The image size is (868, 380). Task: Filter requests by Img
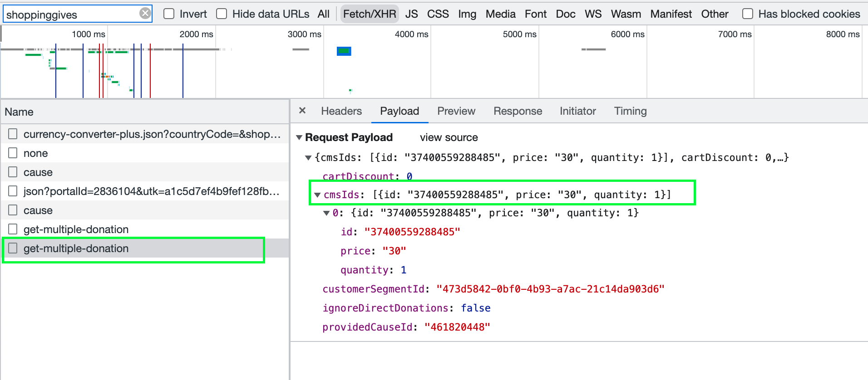(x=467, y=14)
